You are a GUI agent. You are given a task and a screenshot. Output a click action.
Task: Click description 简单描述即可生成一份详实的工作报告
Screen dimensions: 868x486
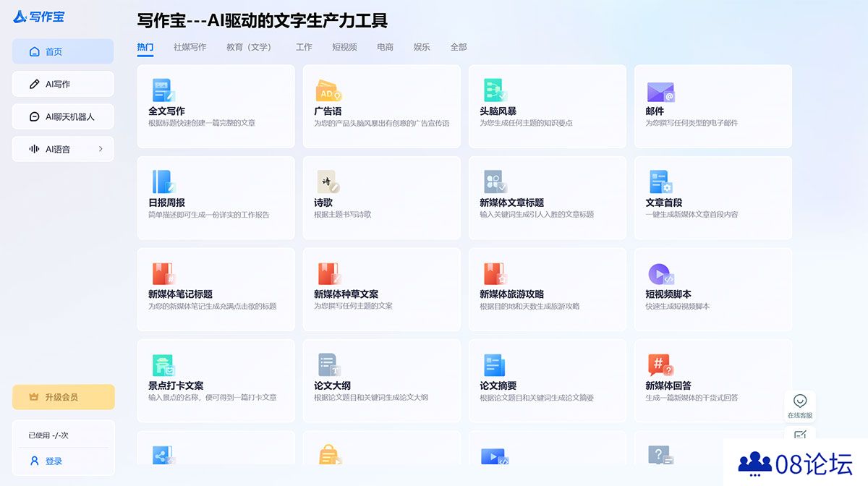pyautogui.click(x=209, y=215)
